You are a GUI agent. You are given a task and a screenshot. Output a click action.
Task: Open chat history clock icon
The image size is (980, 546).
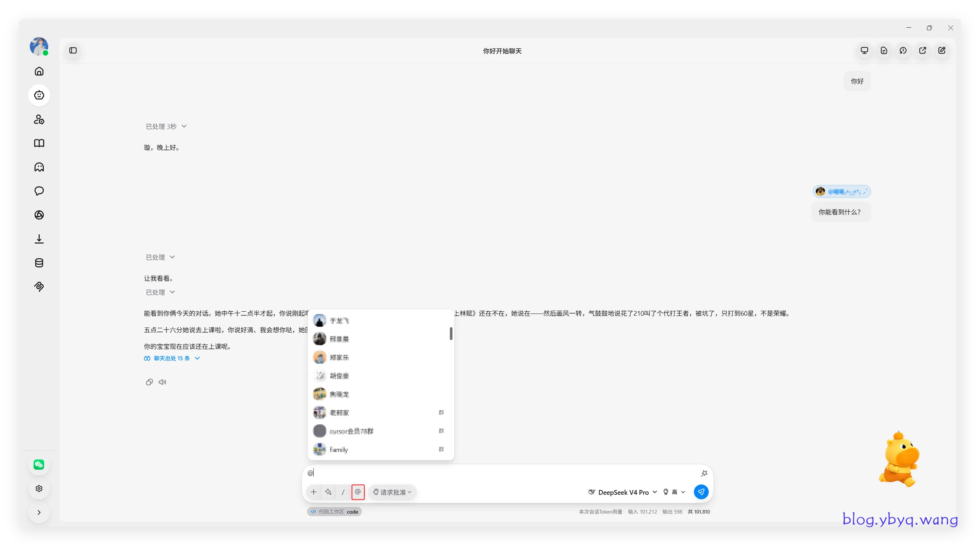903,50
